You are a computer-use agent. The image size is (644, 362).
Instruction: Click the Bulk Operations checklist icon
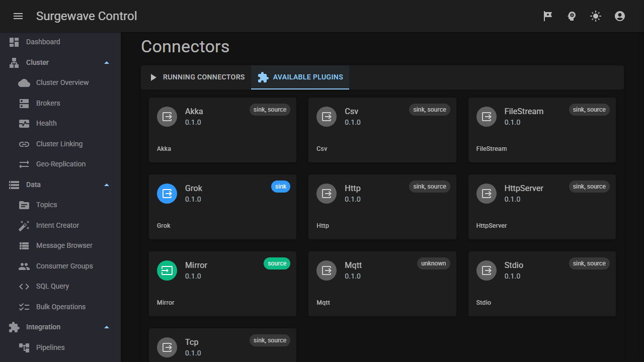[x=24, y=307]
